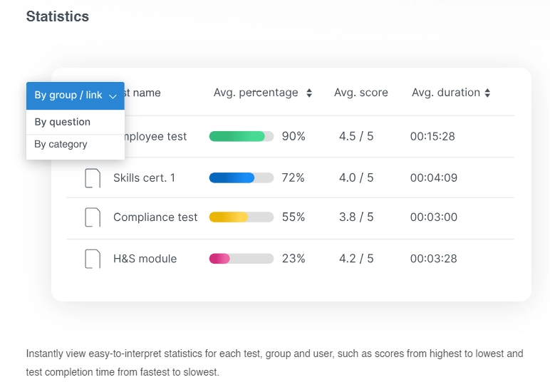
Task: Click the Avg. score column header
Action: click(x=361, y=93)
